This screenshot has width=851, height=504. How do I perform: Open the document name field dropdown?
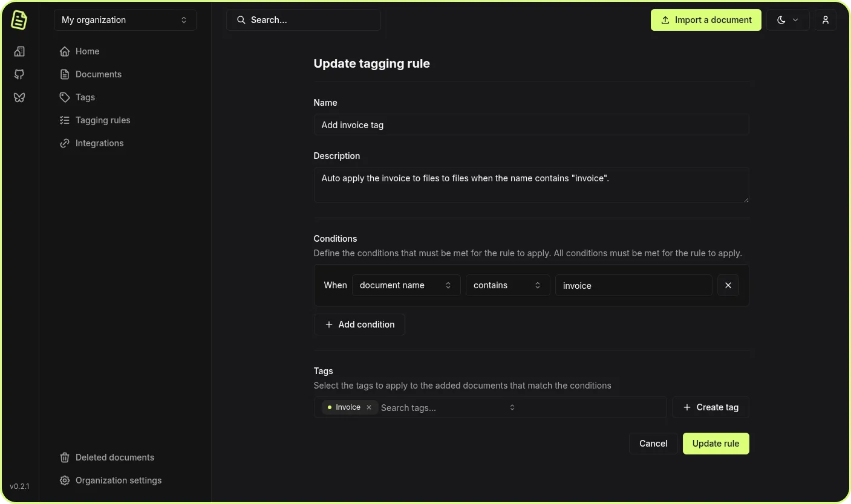point(405,285)
